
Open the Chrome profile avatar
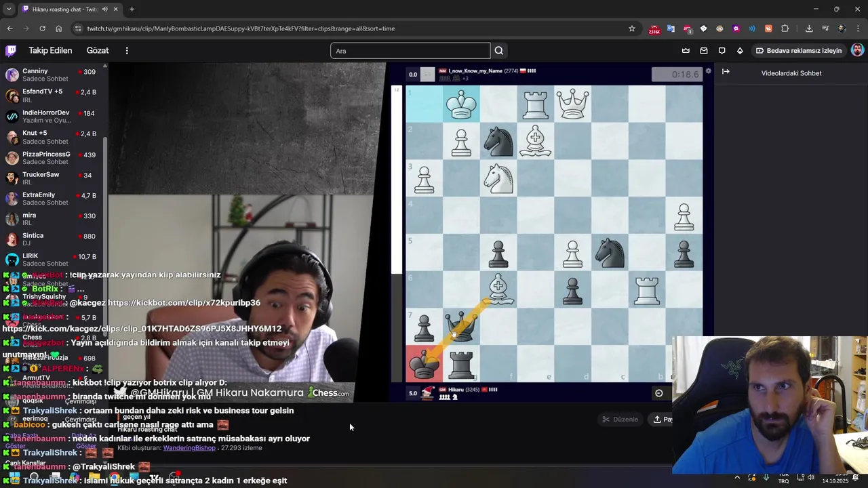click(x=842, y=28)
